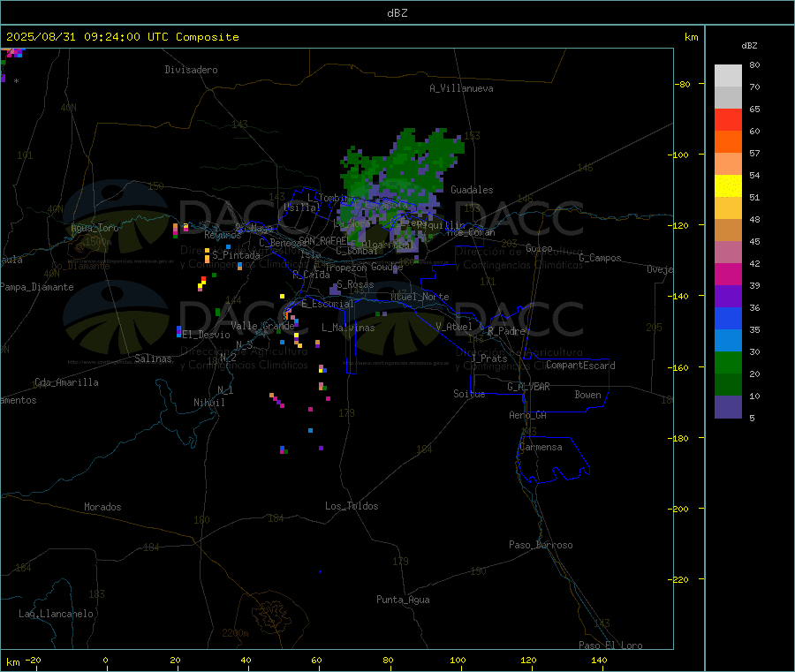Select the Lag.Llancanelo label
795x672 pixels.
[57, 614]
